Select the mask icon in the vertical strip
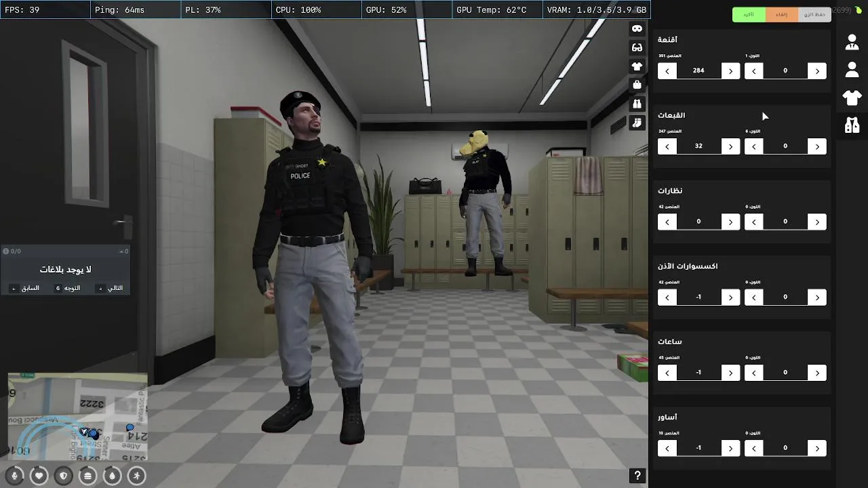Viewport: 868px width, 488px height. [637, 28]
